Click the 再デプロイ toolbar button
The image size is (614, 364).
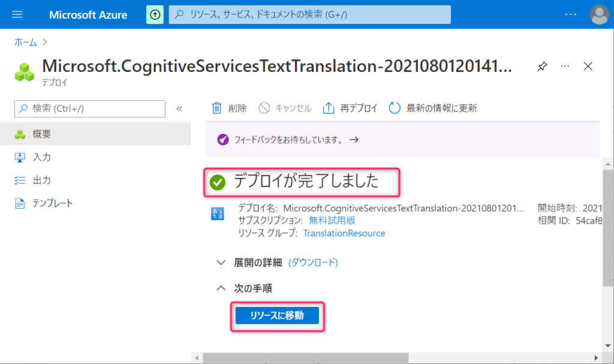pos(350,108)
